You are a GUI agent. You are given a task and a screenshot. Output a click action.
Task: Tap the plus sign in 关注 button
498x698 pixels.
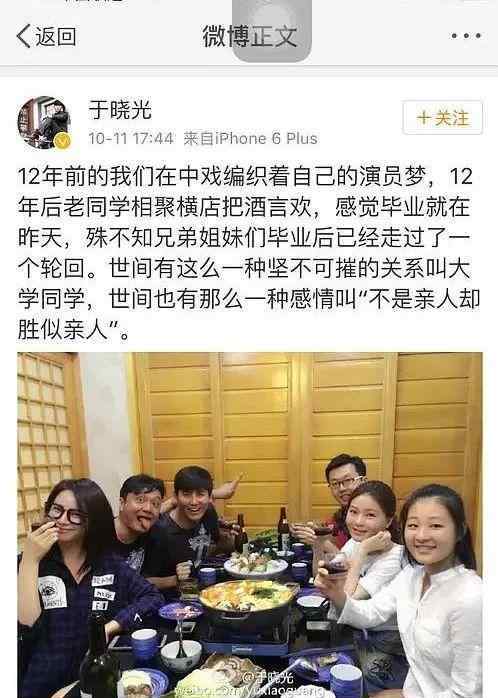pyautogui.click(x=423, y=118)
